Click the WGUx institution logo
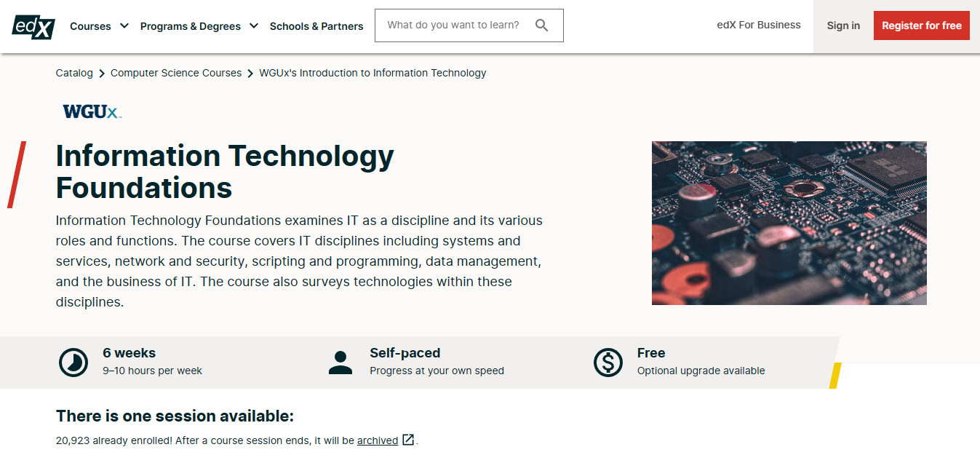Image resolution: width=980 pixels, height=455 pixels. coord(92,111)
